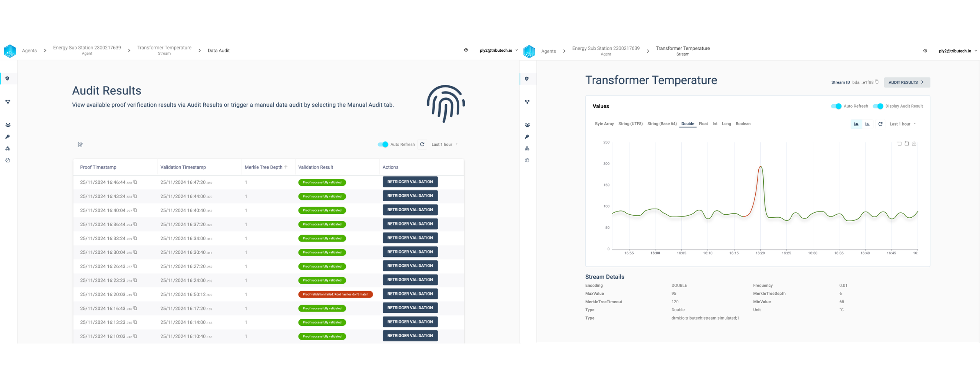Screen dimensions: 980x371
Task: Retrigger validation for proof 16:30:04
Action: (x=410, y=252)
